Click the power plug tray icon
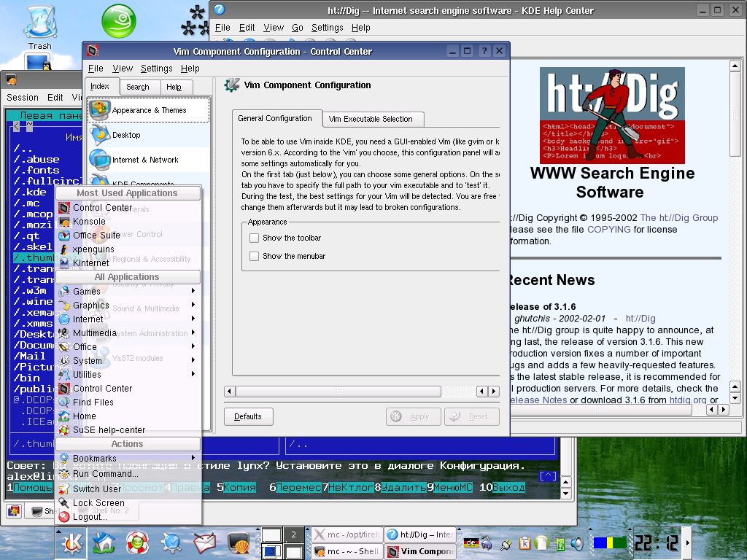This screenshot has width=747, height=560. (x=506, y=544)
